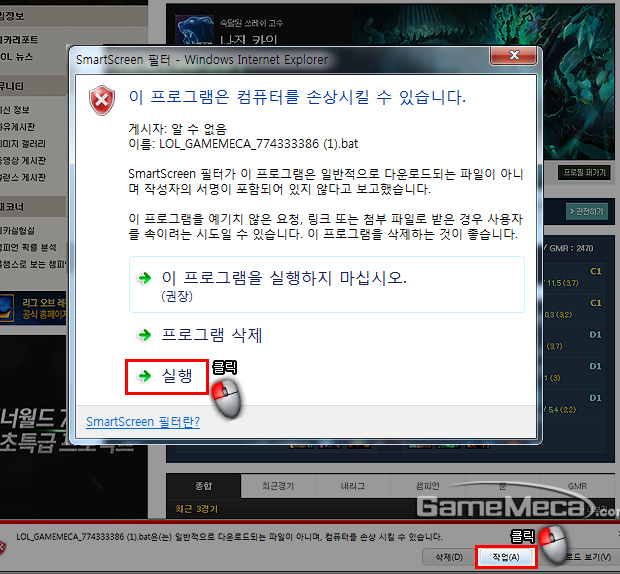Click shield icon on download bar
Image resolution: width=620 pixels, height=574 pixels.
click(x=2, y=548)
